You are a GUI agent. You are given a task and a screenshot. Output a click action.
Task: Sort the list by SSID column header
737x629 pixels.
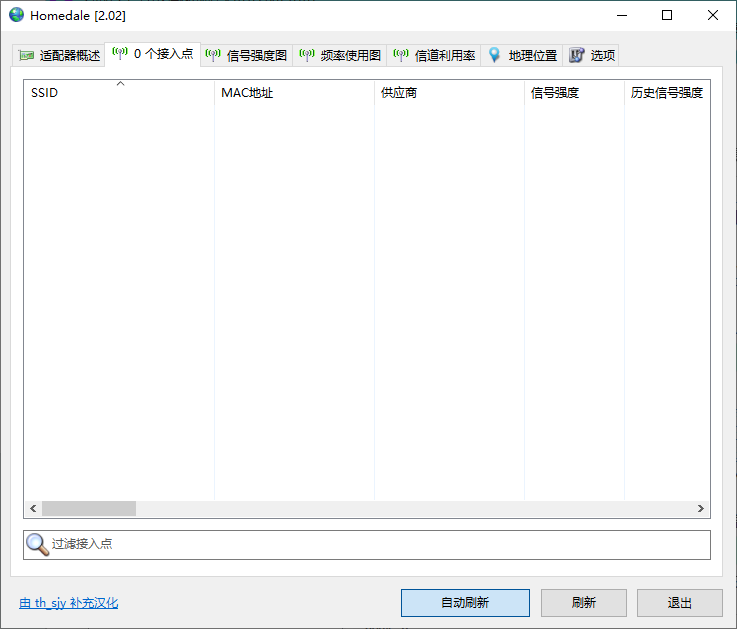pyautogui.click(x=119, y=93)
